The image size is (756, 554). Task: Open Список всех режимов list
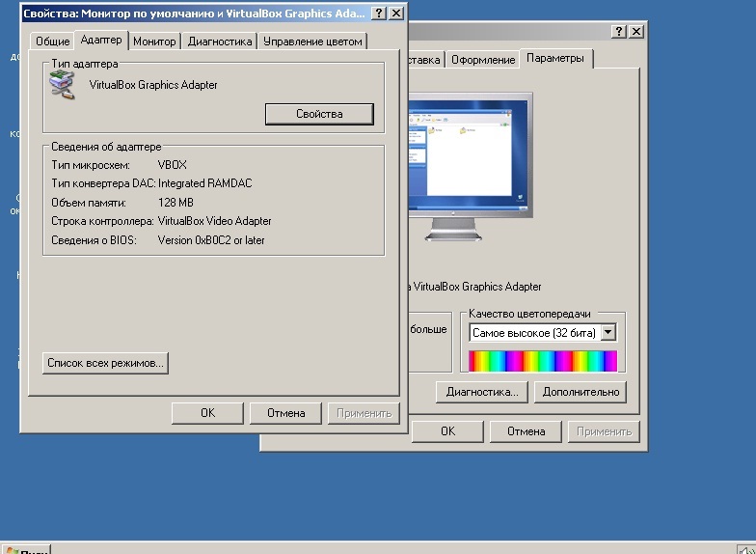pyautogui.click(x=105, y=363)
